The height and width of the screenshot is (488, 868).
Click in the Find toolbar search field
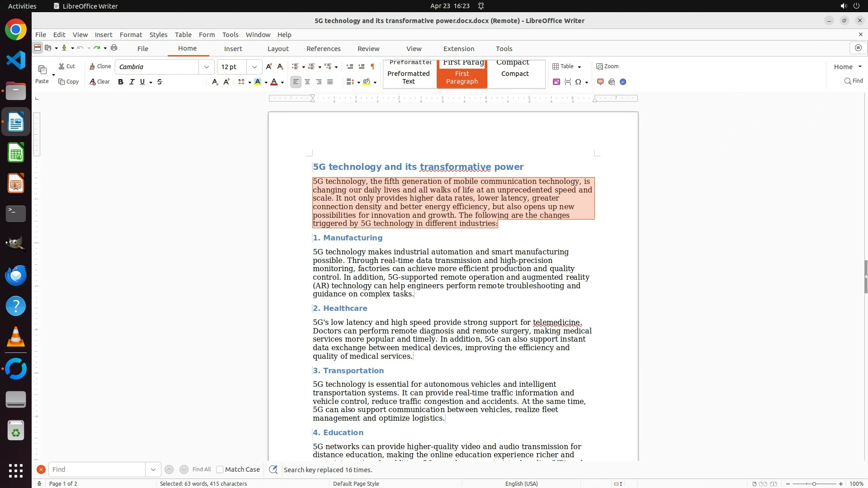tap(97, 469)
